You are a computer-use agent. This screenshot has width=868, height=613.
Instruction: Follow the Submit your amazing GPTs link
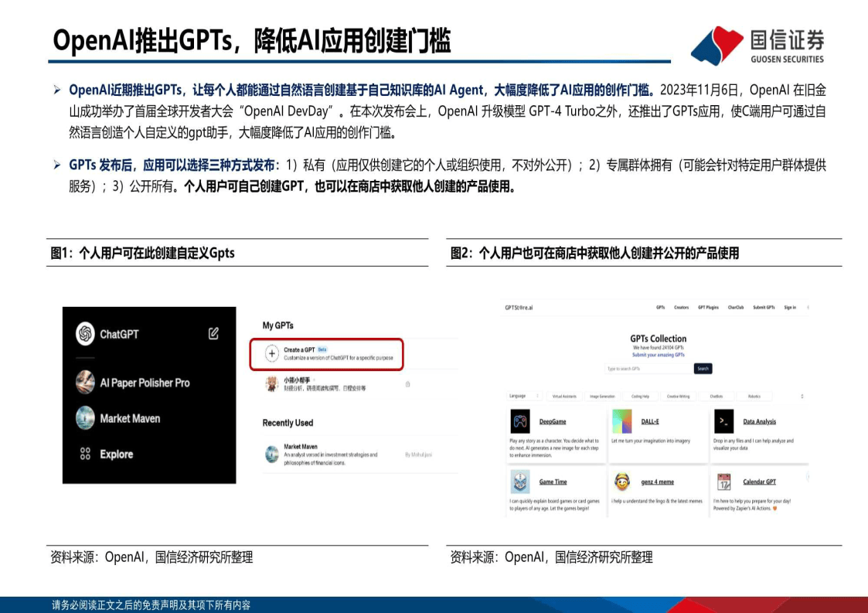click(659, 354)
